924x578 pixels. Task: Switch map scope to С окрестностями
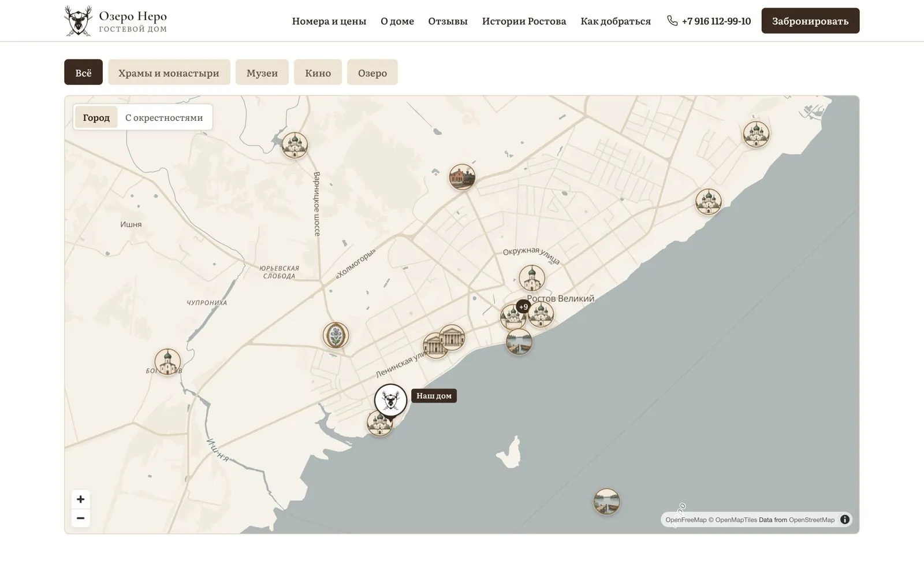164,117
